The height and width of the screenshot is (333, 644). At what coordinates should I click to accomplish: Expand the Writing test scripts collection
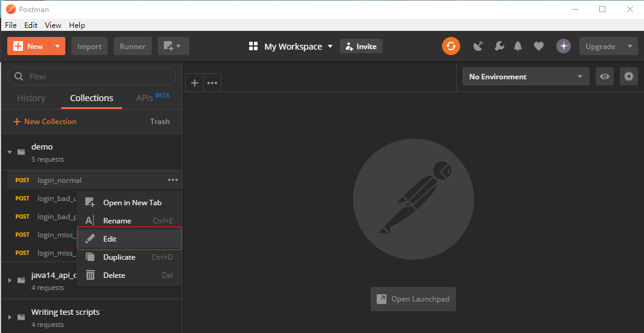[10, 317]
